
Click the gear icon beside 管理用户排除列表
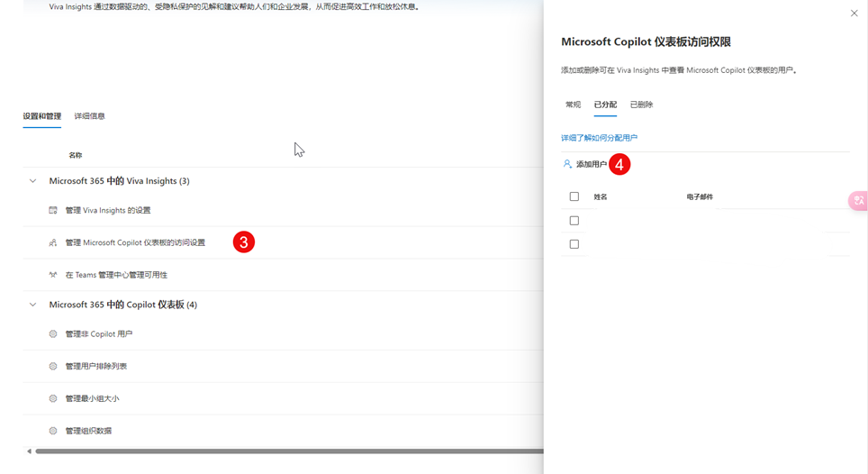coord(53,366)
